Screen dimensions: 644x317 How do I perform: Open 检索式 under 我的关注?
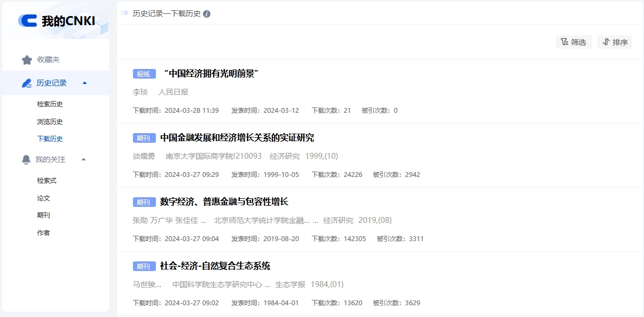point(46,181)
